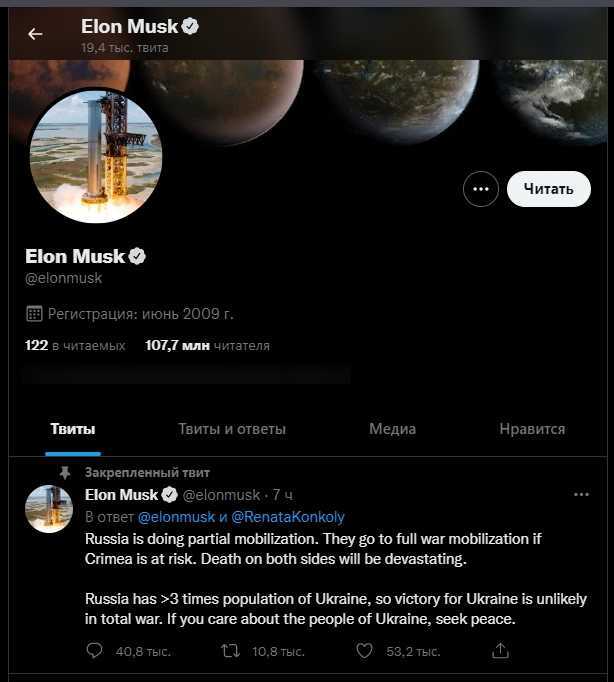
Task: Select the Медиа tab
Action: (392, 429)
